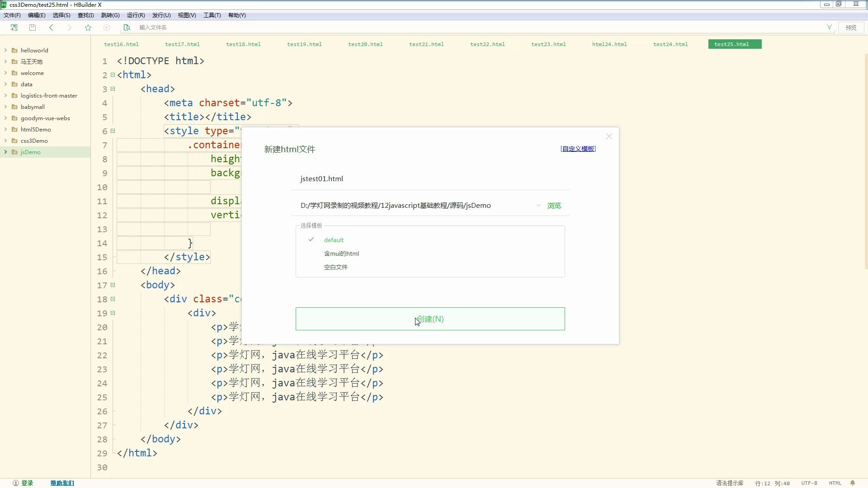This screenshot has width=868, height=488.
Task: Create a new file with the new-file icon
Action: pos(14,27)
